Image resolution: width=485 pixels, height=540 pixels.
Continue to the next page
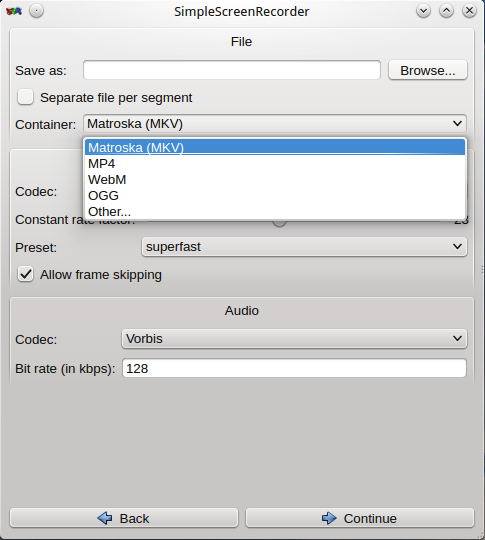[360, 518]
